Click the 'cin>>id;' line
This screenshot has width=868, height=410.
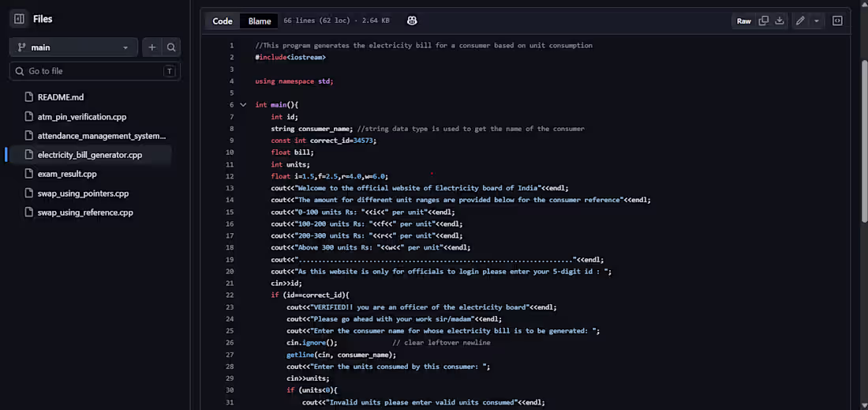point(286,283)
